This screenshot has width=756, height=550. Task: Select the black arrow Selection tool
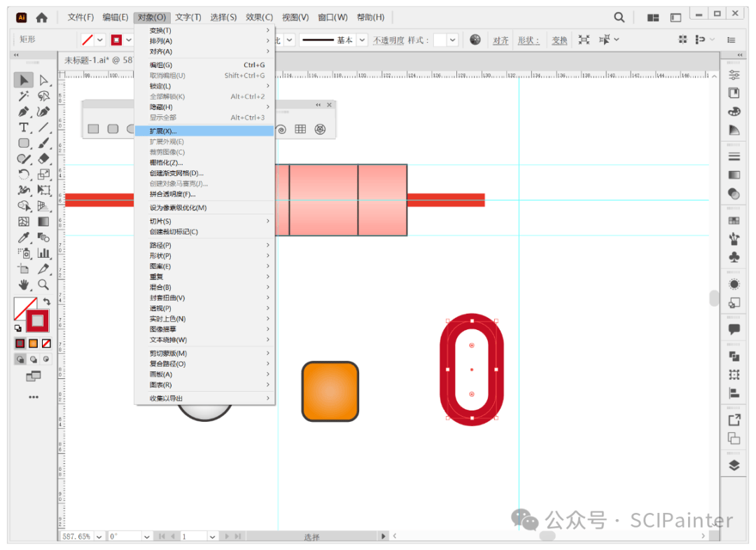[24, 80]
